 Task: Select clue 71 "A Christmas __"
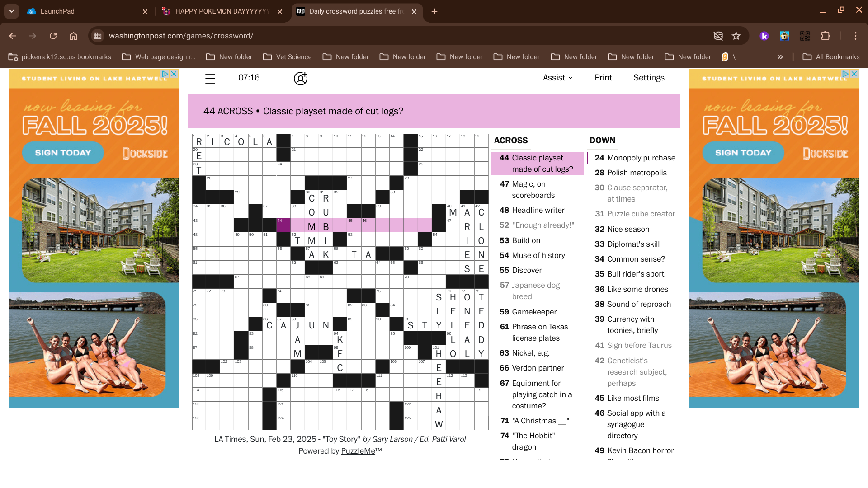tap(538, 421)
